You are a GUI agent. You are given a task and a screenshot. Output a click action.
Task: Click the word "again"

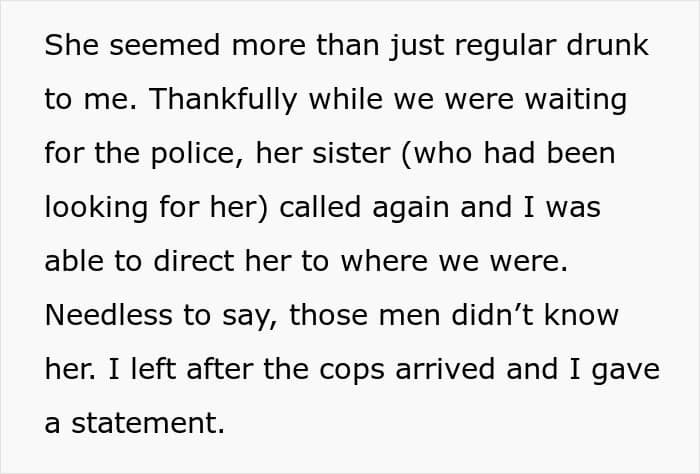410,209
